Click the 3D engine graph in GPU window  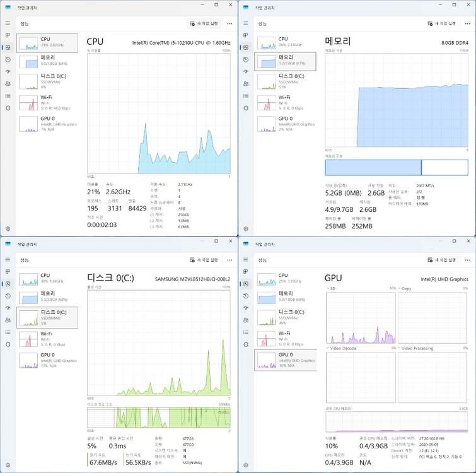coord(361,318)
